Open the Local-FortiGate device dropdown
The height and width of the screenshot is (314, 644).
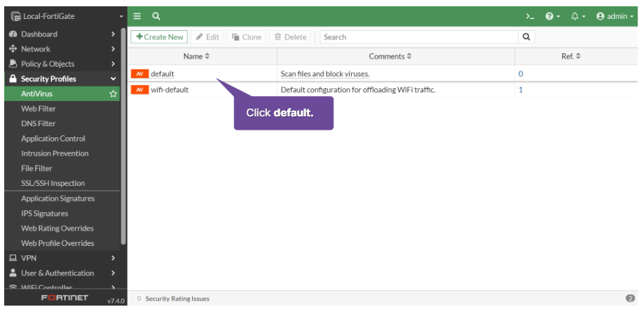point(67,16)
